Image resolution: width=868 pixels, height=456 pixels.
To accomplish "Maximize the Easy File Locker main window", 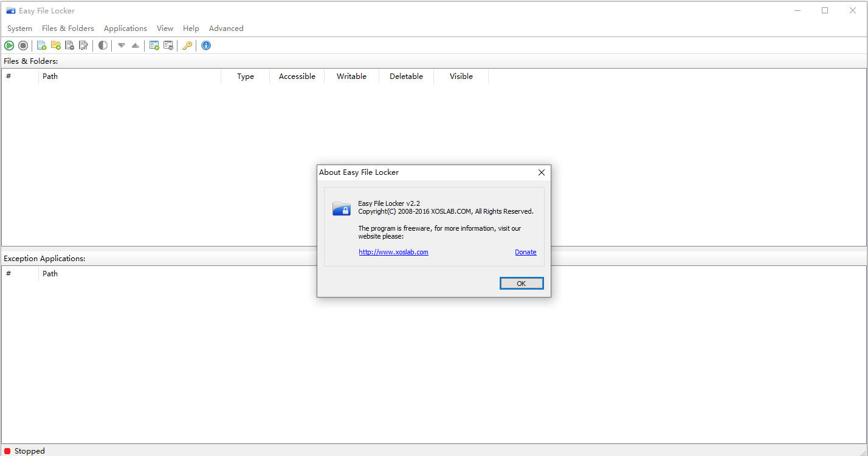I will [x=825, y=10].
